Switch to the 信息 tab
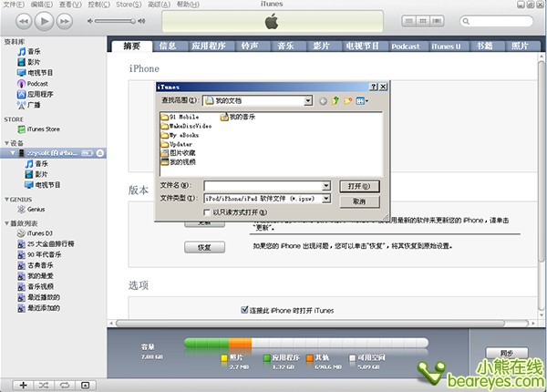Image resolution: width=547 pixels, height=392 pixels. pos(168,46)
